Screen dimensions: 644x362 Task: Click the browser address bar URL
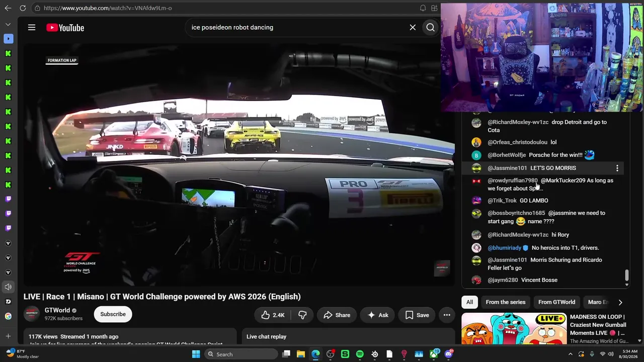tap(108, 8)
